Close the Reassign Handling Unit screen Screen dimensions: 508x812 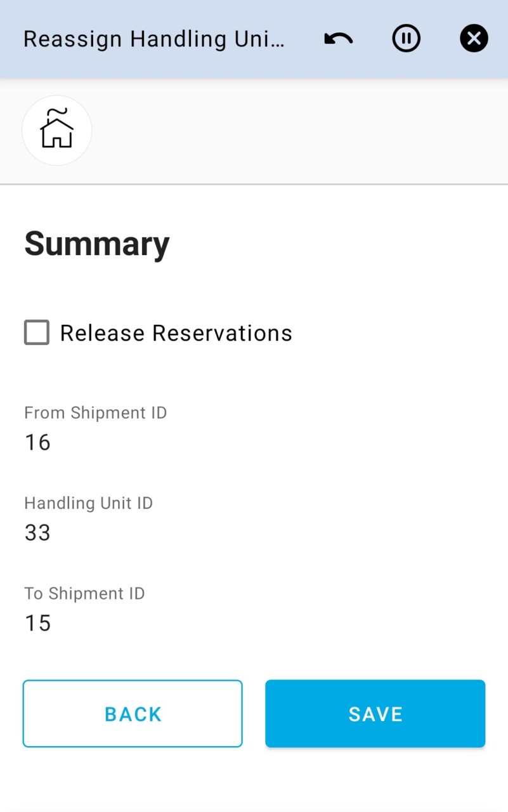coord(474,39)
